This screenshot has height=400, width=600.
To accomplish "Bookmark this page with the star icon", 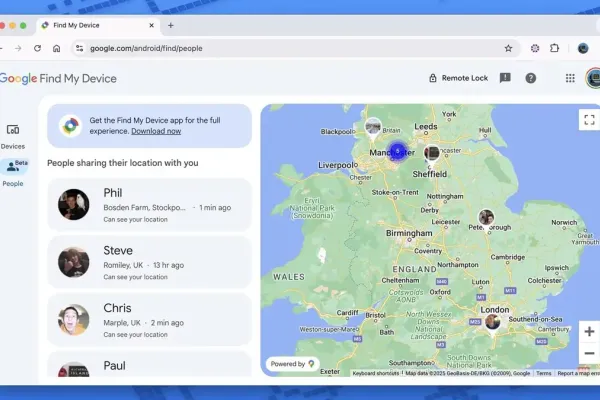I will pos(508,48).
